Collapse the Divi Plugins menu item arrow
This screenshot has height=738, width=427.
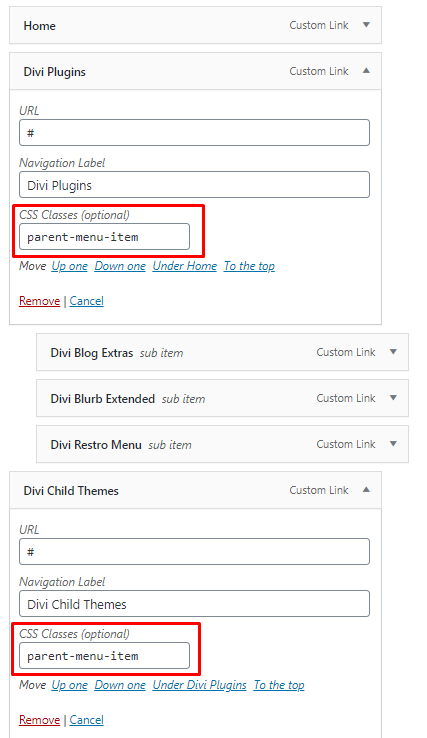(366, 71)
